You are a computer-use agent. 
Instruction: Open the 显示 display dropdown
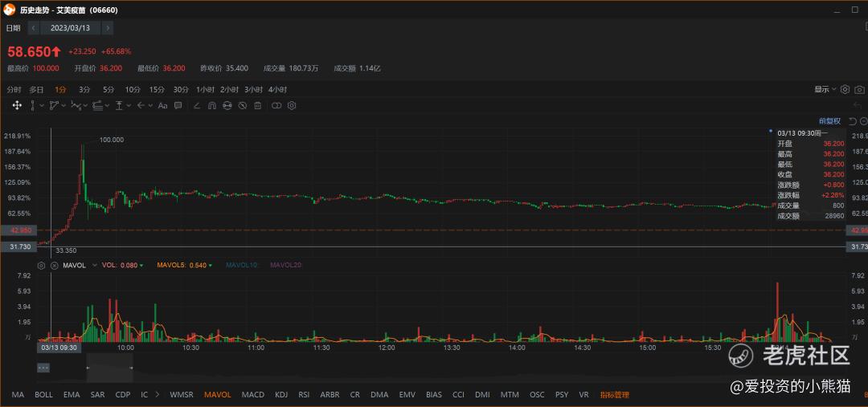click(825, 90)
